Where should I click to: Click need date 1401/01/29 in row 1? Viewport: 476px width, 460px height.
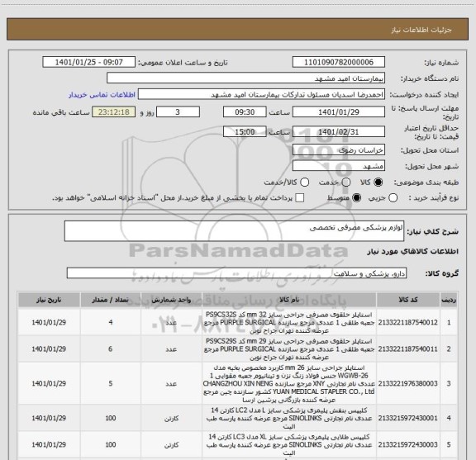(49, 322)
